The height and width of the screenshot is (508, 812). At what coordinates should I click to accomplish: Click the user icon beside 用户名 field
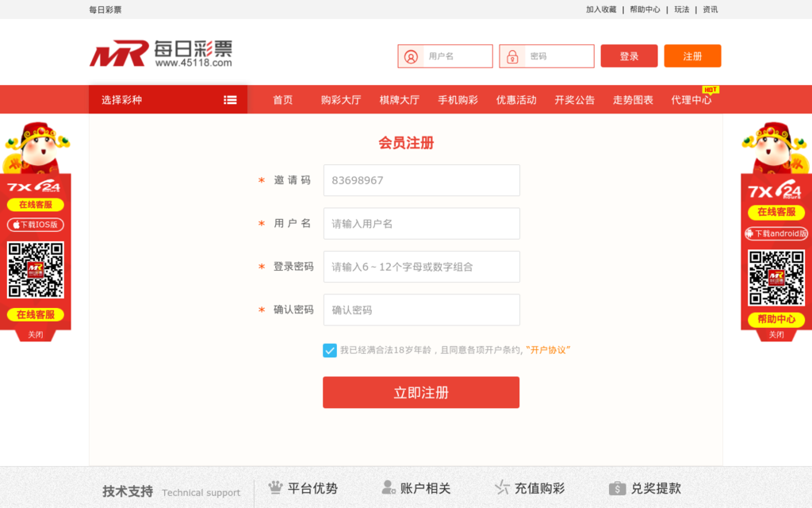[x=411, y=56]
